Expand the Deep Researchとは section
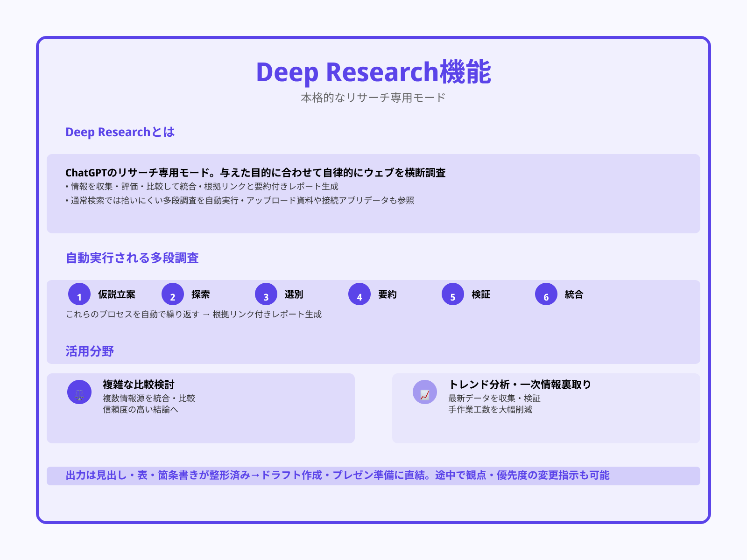The image size is (747, 560). coord(120,132)
